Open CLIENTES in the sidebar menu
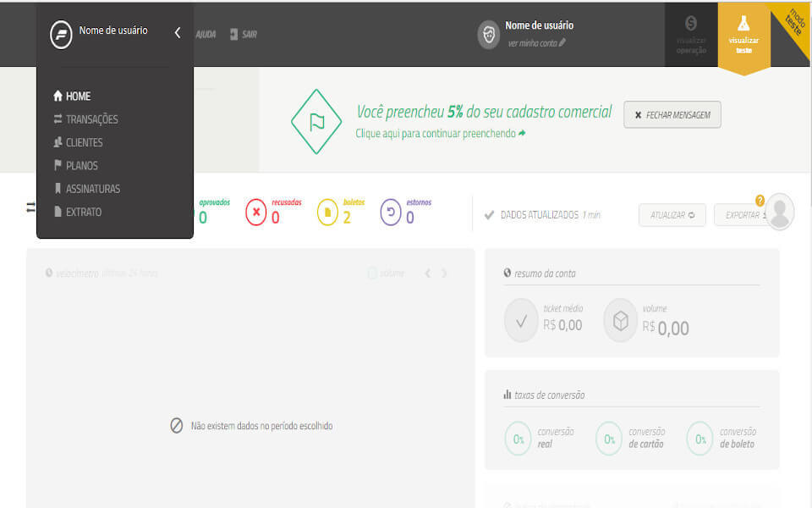The width and height of the screenshot is (812, 508). point(78,142)
